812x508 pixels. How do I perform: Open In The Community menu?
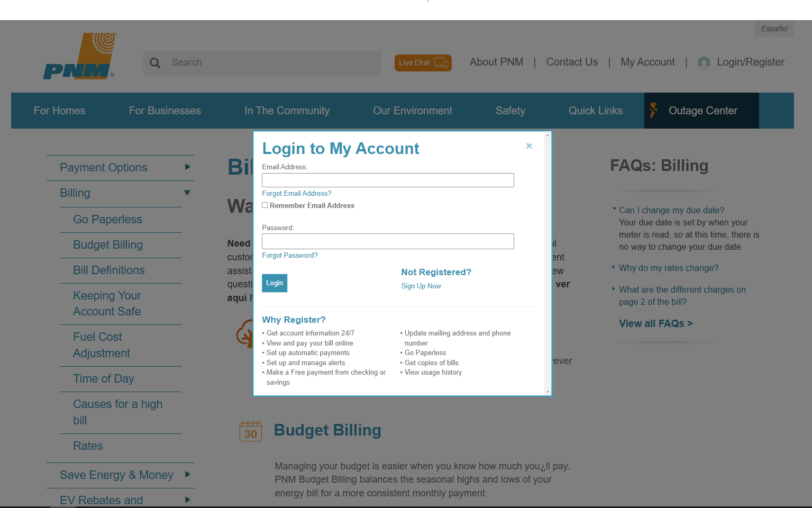coord(287,111)
